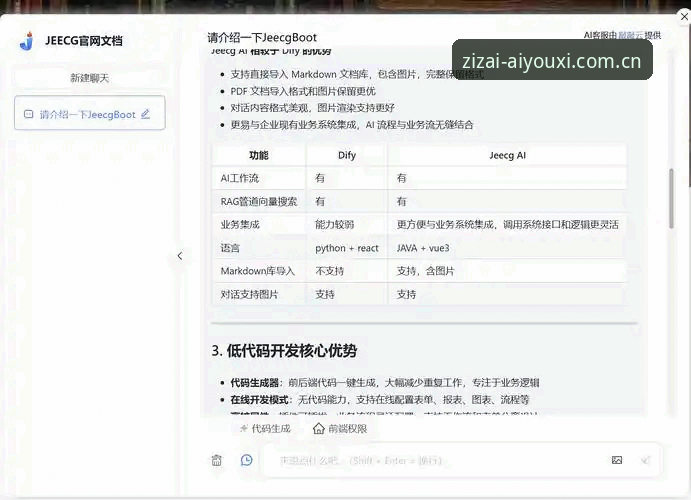Click the 3. 低代码开发核心优势 heading

pyautogui.click(x=284, y=351)
